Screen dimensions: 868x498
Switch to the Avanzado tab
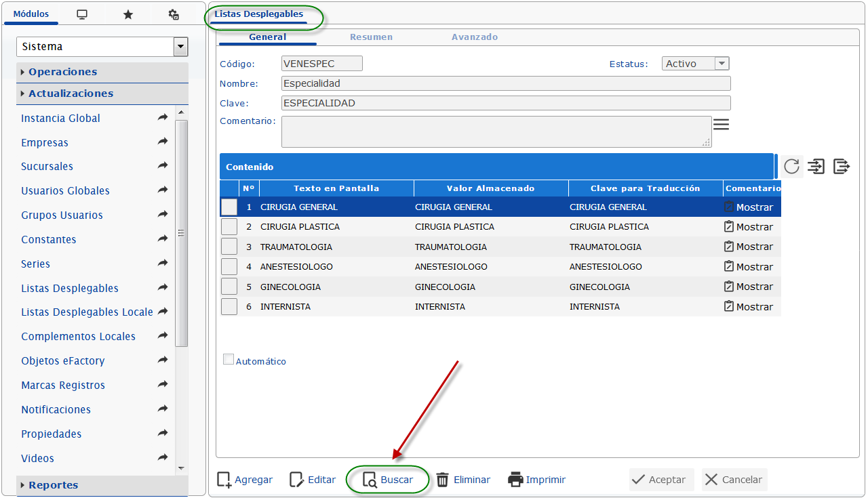[475, 37]
